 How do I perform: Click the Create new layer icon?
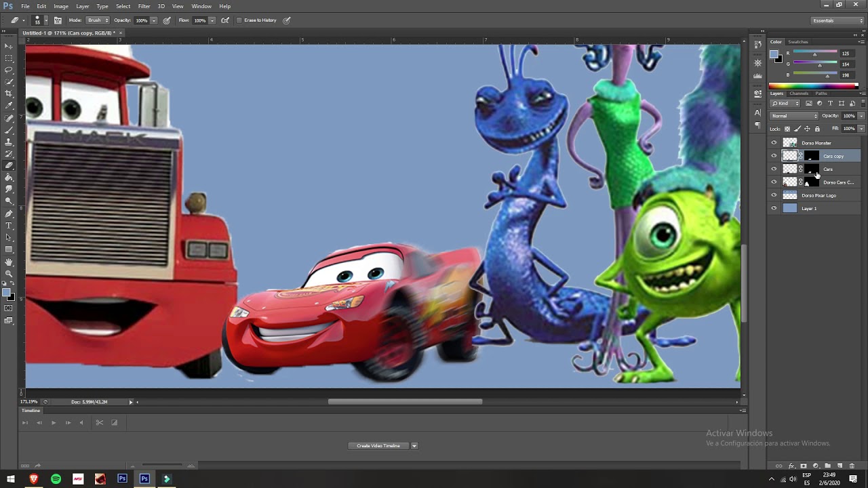point(840,466)
